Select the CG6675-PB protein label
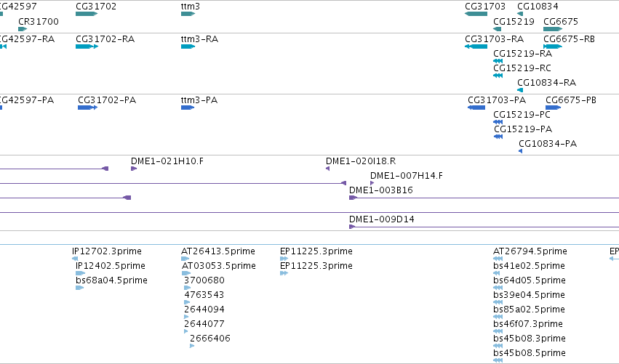 click(x=571, y=100)
